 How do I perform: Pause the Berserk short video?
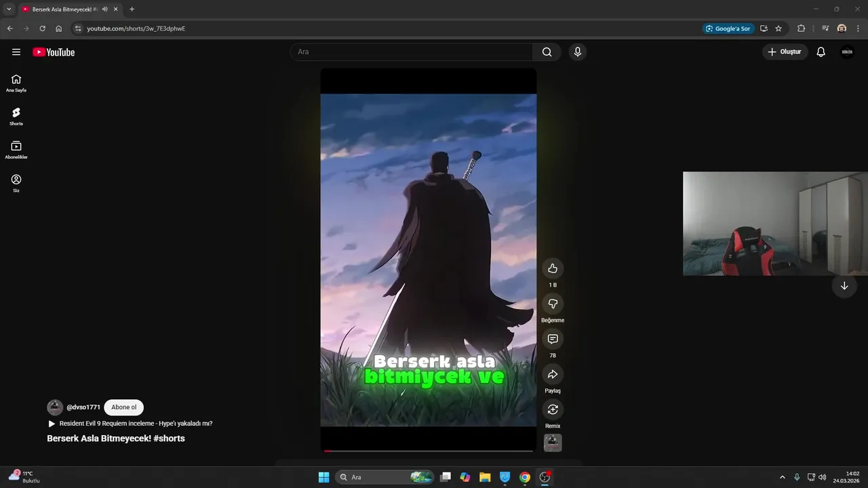[x=429, y=260]
